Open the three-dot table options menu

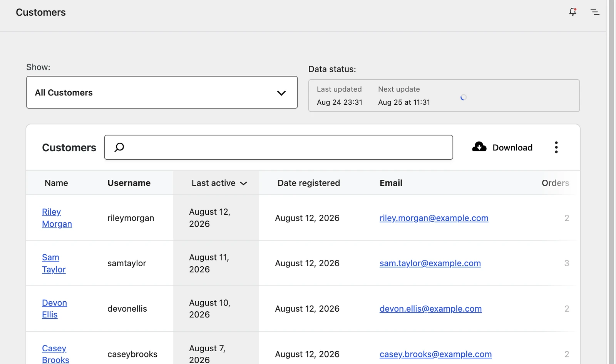coord(556,147)
